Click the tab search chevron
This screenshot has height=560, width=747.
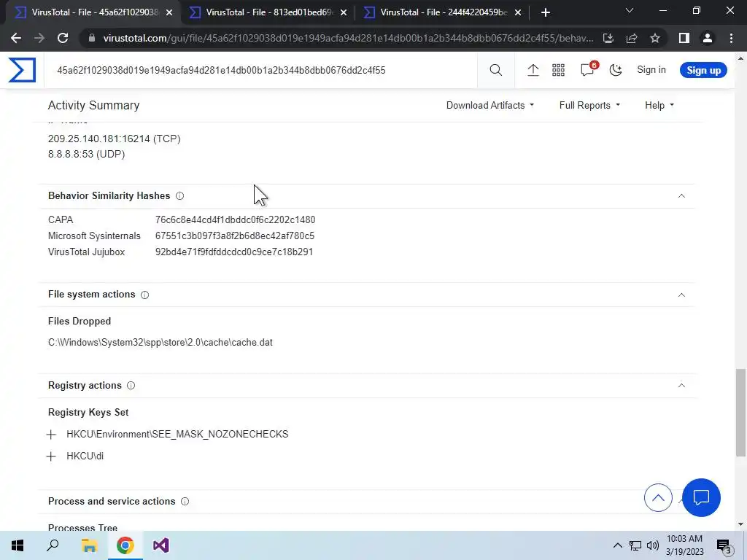pyautogui.click(x=630, y=10)
